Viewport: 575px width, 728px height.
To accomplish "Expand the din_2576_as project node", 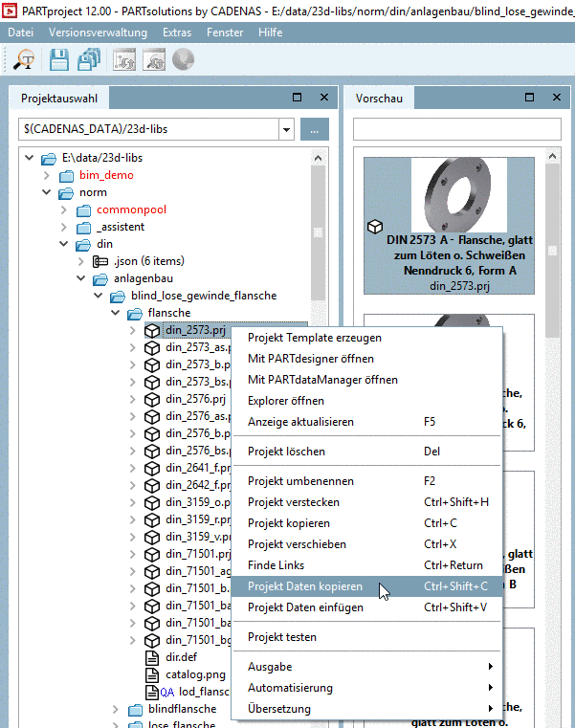I will click(132, 416).
